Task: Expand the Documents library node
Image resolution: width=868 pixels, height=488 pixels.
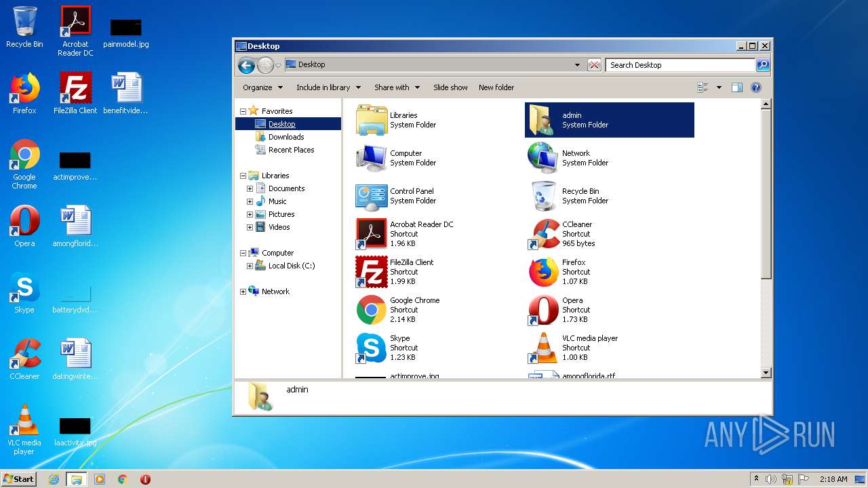Action: [x=250, y=188]
